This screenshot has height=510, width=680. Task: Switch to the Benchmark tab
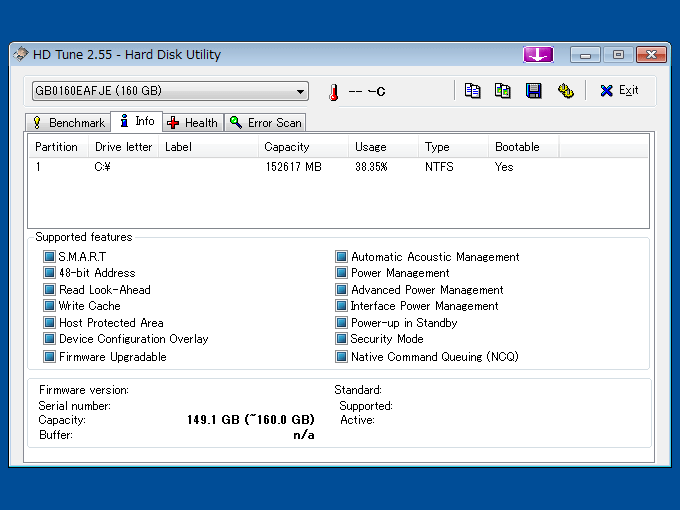pos(69,123)
